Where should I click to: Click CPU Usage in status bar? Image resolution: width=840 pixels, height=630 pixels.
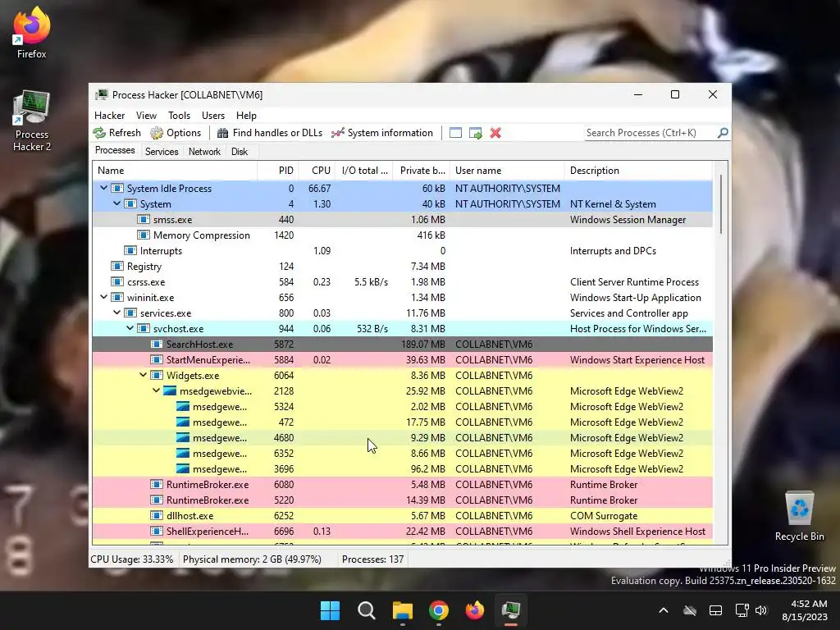pyautogui.click(x=132, y=559)
